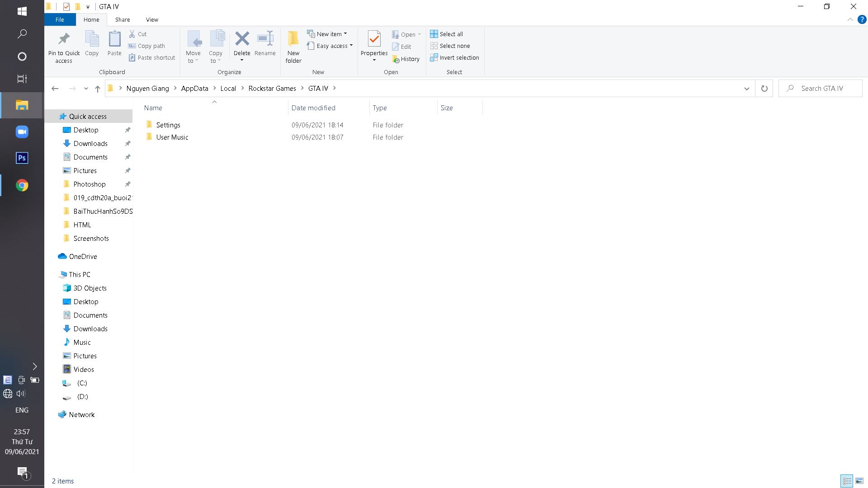Show hidden taskbar icons chevron

coord(35,366)
